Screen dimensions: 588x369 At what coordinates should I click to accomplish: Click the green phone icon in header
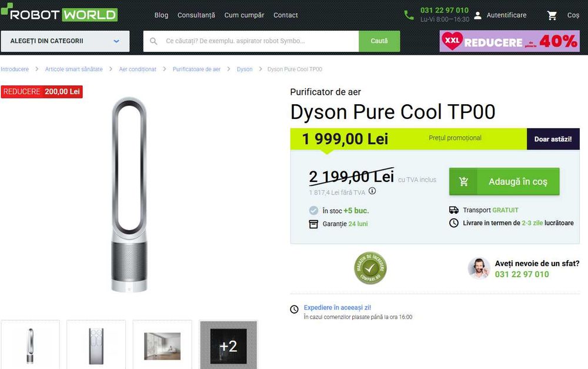point(409,15)
